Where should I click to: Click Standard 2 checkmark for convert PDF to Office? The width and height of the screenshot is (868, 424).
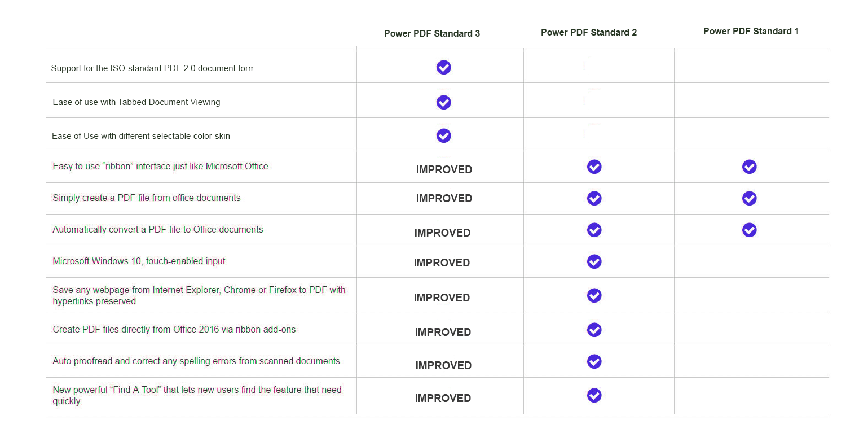(594, 230)
